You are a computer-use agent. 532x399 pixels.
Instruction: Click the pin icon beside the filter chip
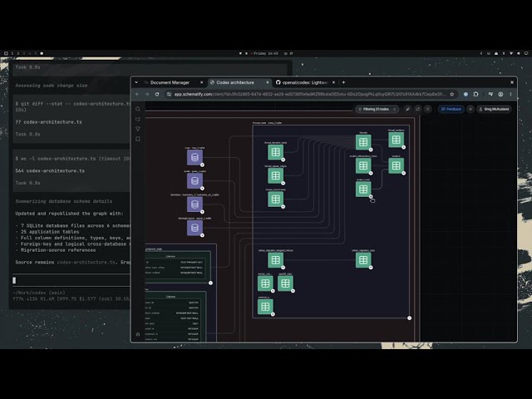click(x=407, y=109)
